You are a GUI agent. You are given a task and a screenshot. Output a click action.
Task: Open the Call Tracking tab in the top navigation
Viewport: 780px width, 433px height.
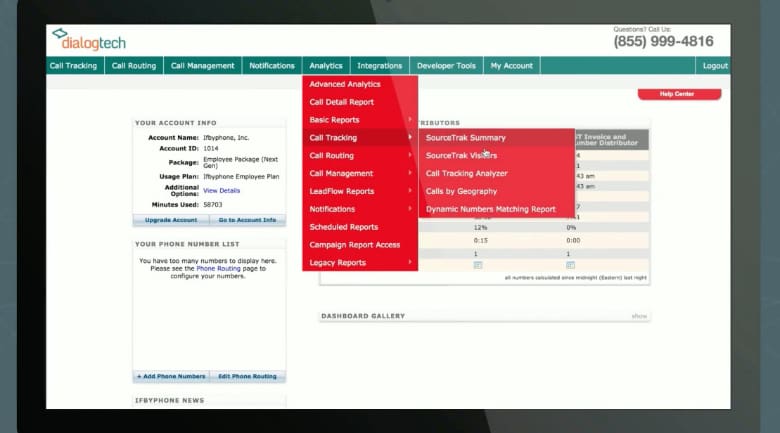pos(73,66)
